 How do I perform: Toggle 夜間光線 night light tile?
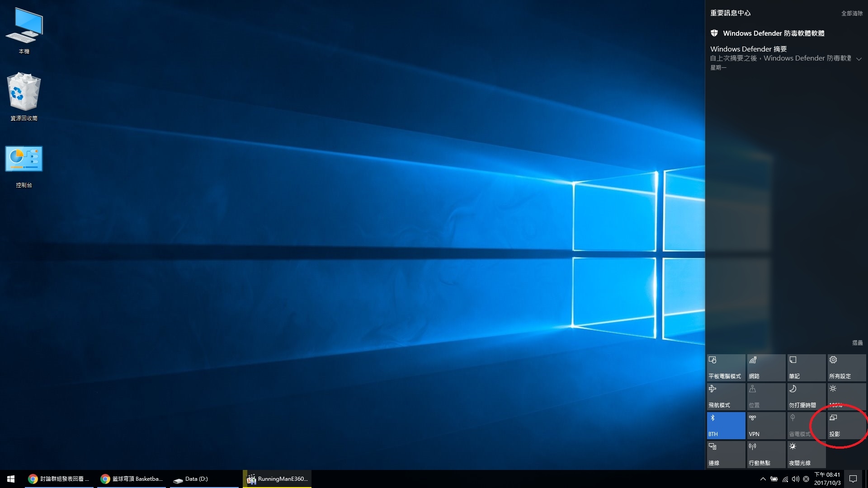pyautogui.click(x=807, y=455)
